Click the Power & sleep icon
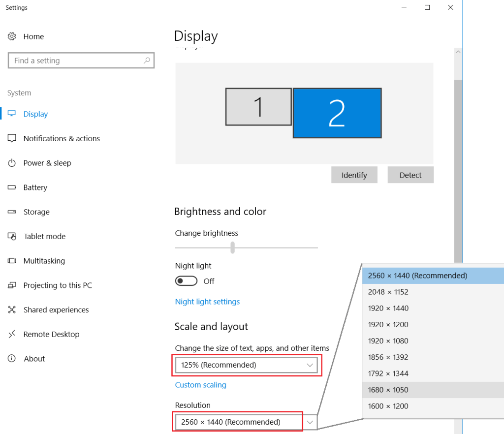The height and width of the screenshot is (434, 504). [x=12, y=163]
